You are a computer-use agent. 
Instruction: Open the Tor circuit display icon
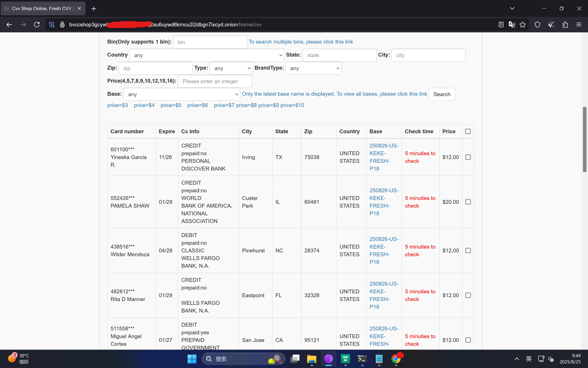point(51,25)
